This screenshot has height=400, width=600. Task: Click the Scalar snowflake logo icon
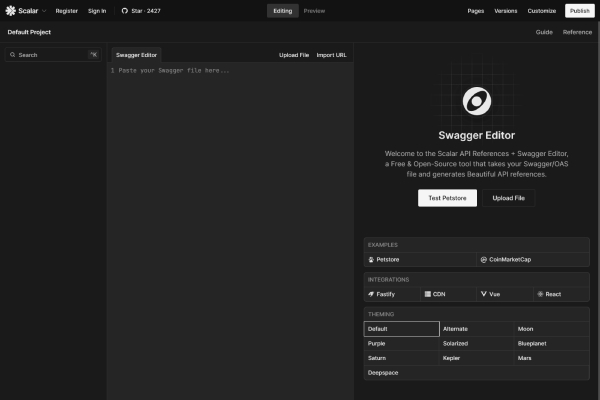(x=11, y=11)
